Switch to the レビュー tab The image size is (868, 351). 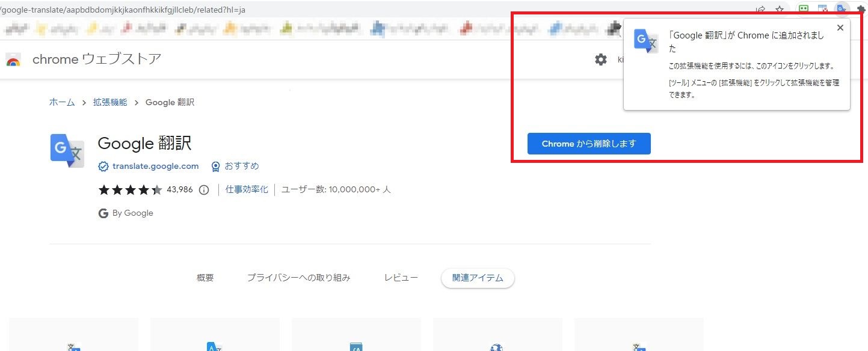click(401, 278)
